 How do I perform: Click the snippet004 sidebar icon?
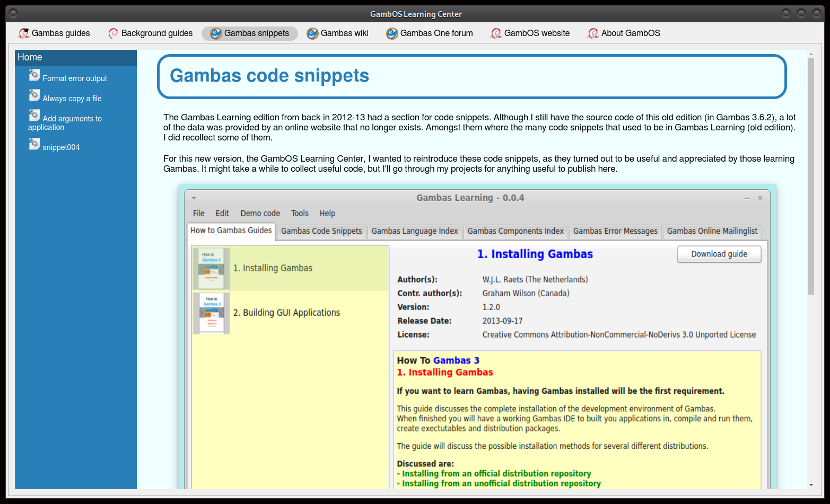34,144
